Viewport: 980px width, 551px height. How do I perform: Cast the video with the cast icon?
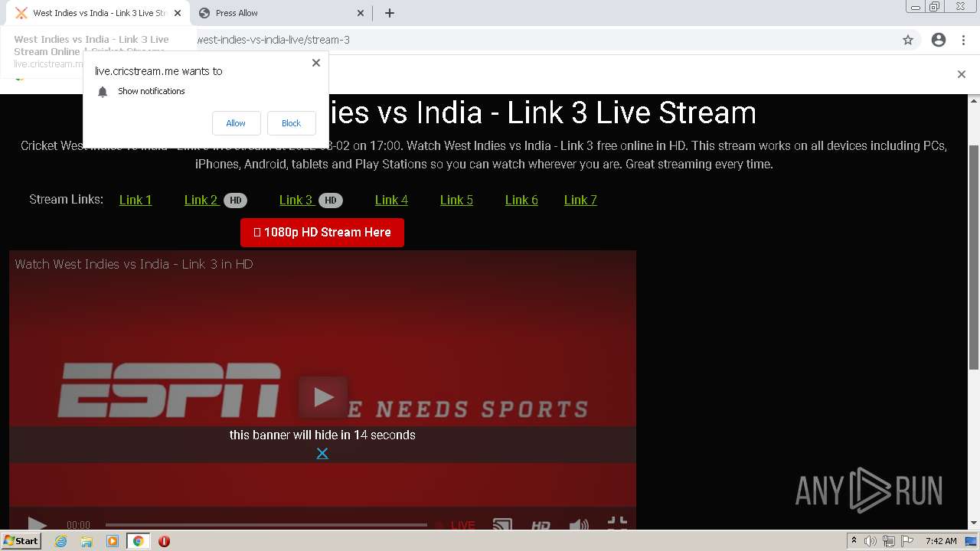502,525
